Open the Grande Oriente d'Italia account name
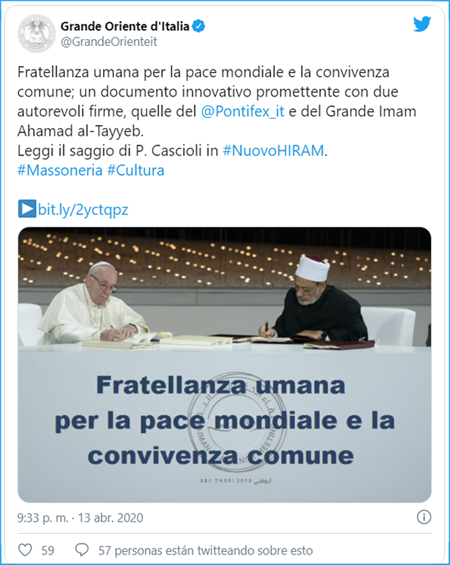Screen dimensions: 450x565 pyautogui.click(x=125, y=26)
